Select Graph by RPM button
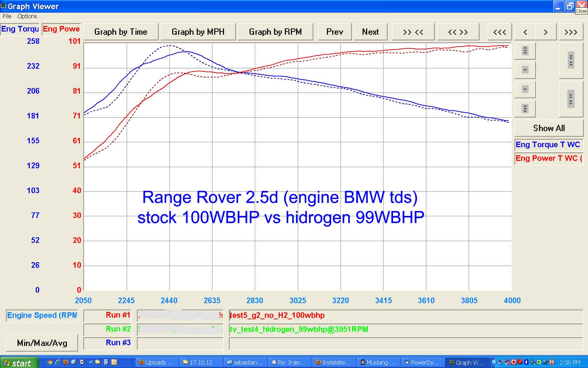The image size is (588, 368). [x=275, y=32]
